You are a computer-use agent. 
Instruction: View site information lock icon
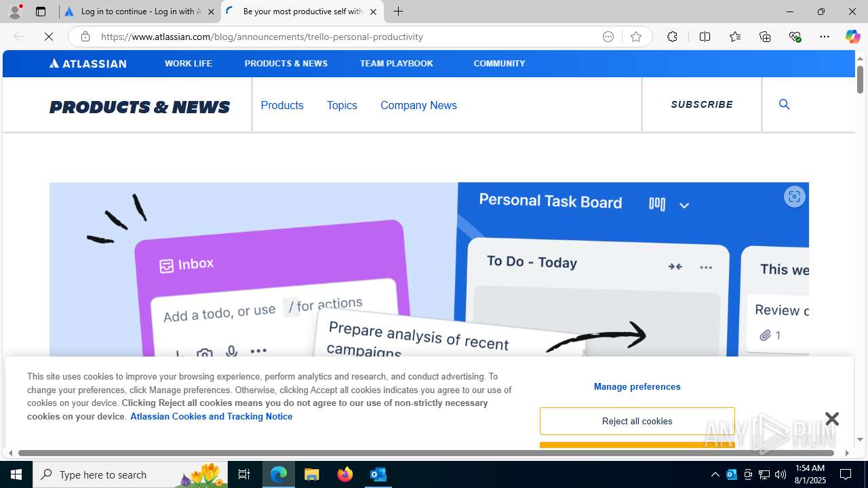point(85,37)
